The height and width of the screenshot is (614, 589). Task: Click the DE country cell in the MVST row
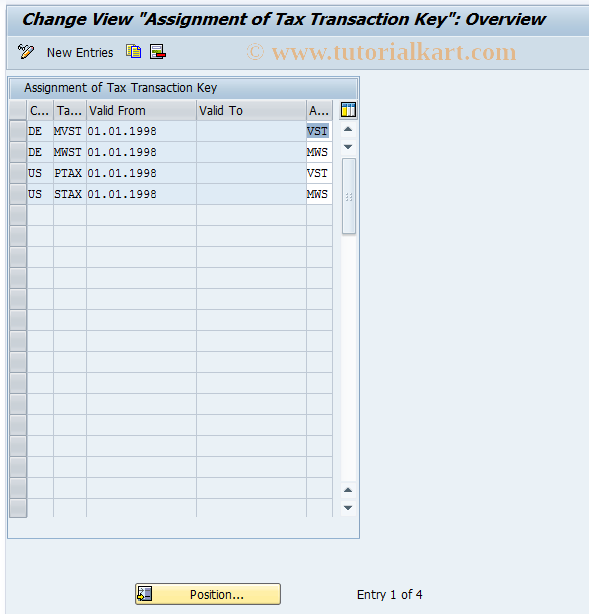[x=40, y=131]
